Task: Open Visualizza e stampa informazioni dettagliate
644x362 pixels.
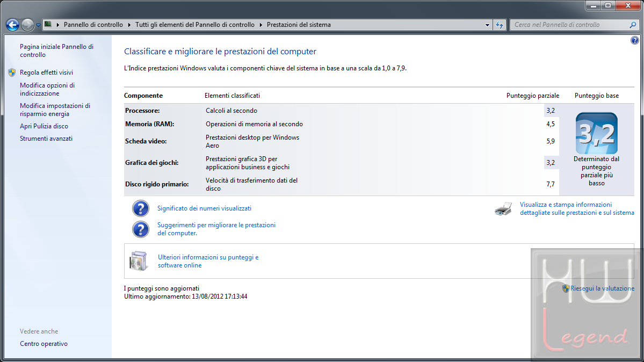Action: (x=577, y=208)
